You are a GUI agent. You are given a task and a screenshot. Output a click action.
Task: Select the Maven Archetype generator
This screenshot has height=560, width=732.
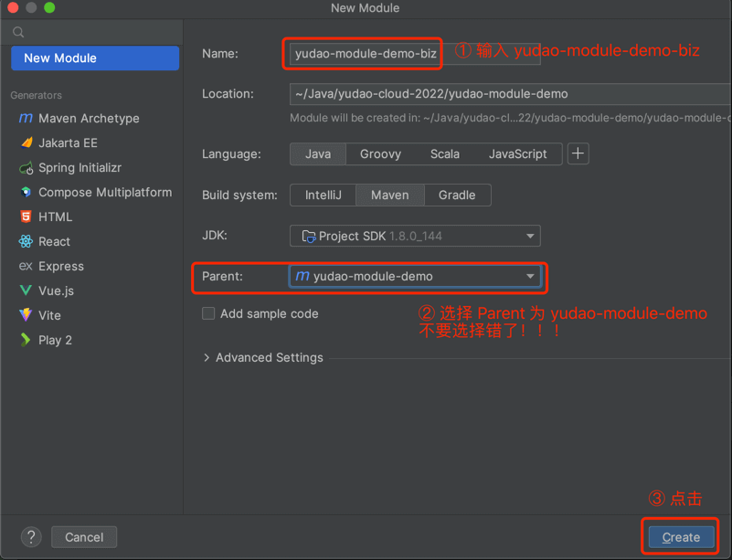tap(89, 119)
